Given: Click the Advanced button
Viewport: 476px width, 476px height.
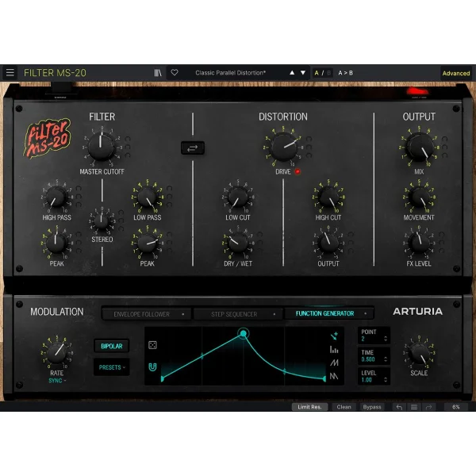Looking at the screenshot, I should point(456,73).
